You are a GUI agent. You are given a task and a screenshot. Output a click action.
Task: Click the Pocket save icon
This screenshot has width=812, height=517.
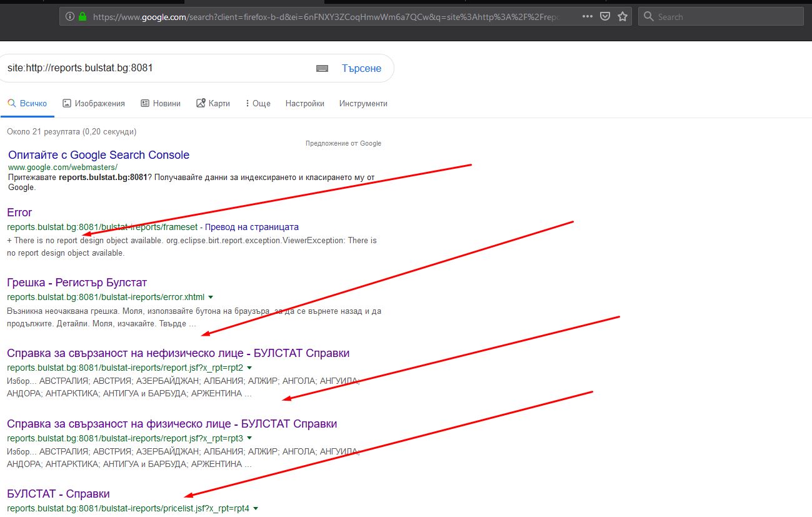coord(605,17)
